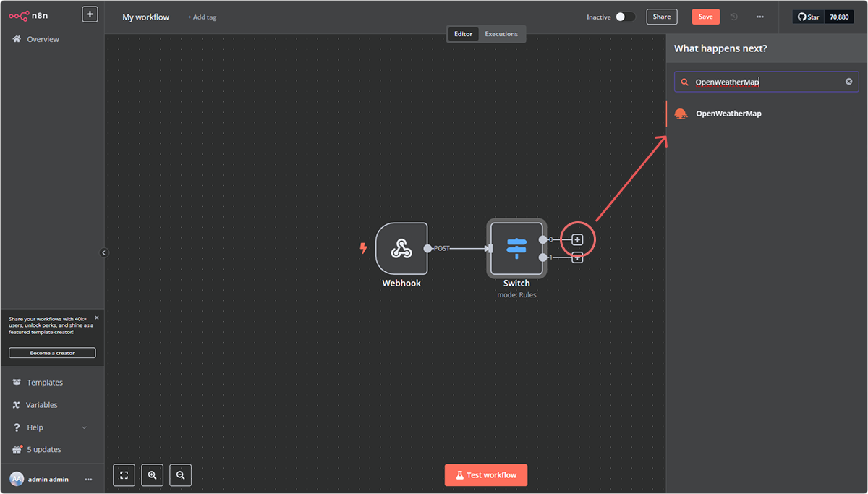Save the workflow
Image resolution: width=868 pixels, height=494 pixels.
coord(705,17)
